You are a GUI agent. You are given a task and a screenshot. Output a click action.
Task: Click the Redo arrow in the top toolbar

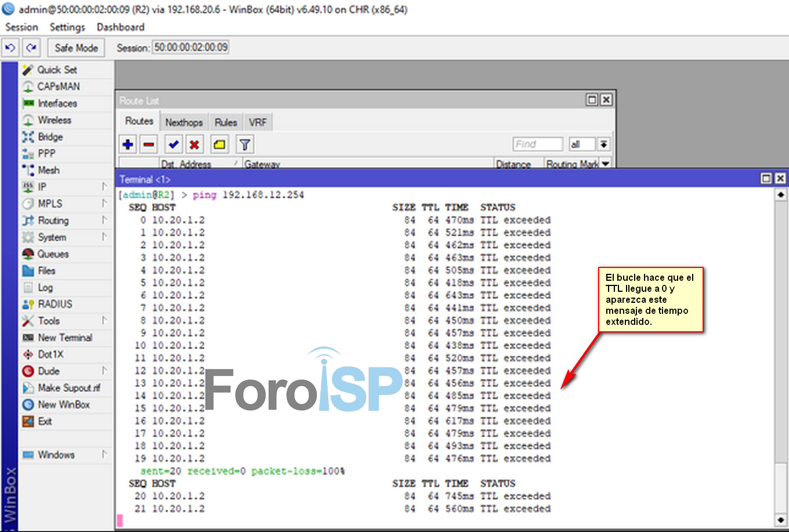[31, 48]
